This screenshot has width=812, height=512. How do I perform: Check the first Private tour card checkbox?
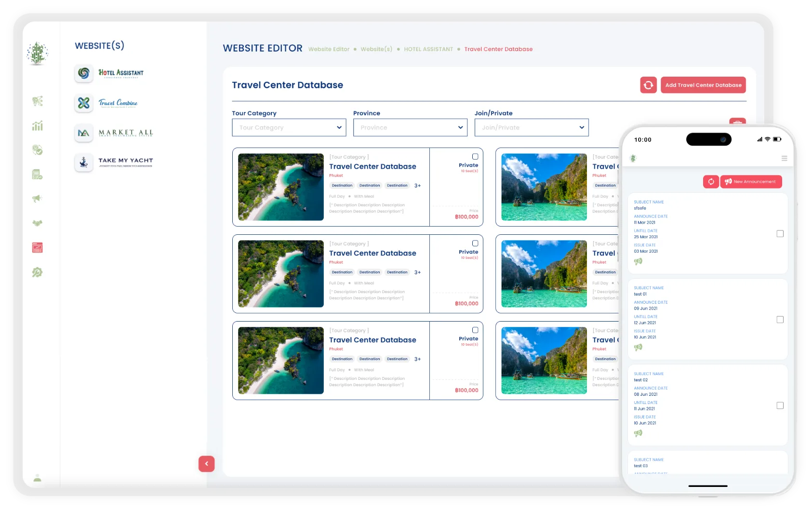click(x=475, y=157)
